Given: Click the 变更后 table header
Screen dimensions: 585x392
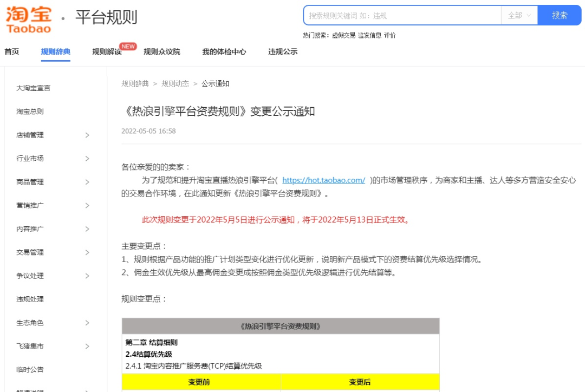Looking at the screenshot, I should (360, 382).
